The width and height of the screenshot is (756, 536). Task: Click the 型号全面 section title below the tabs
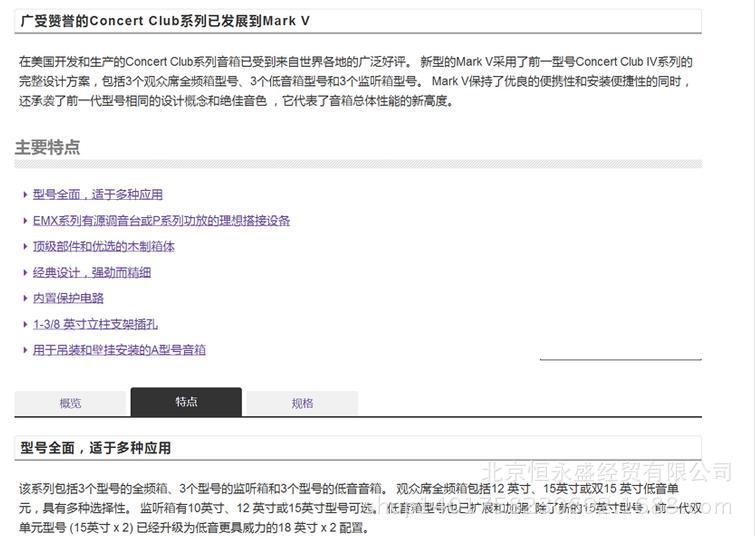pyautogui.click(x=95, y=448)
